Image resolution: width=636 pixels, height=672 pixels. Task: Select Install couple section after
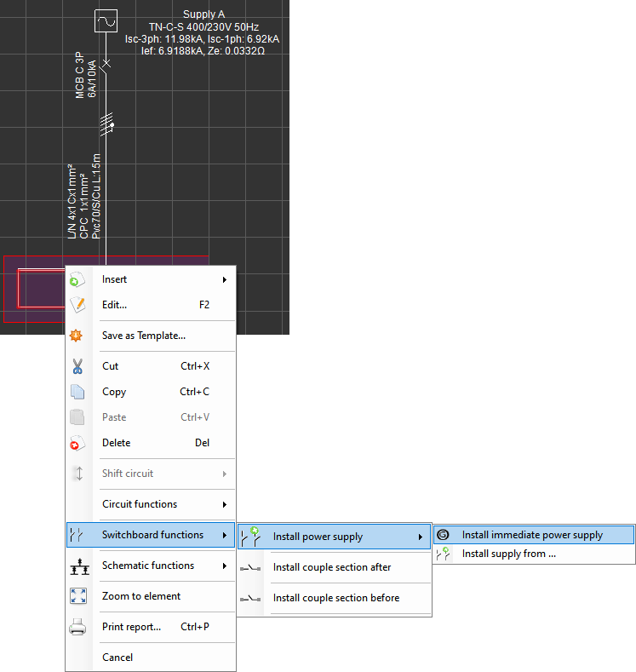coord(334,567)
